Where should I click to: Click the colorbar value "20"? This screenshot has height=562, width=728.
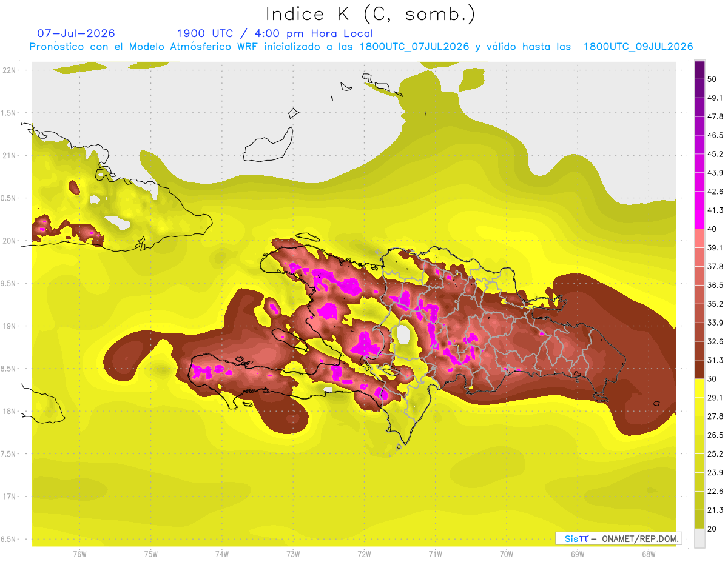pyautogui.click(x=712, y=529)
